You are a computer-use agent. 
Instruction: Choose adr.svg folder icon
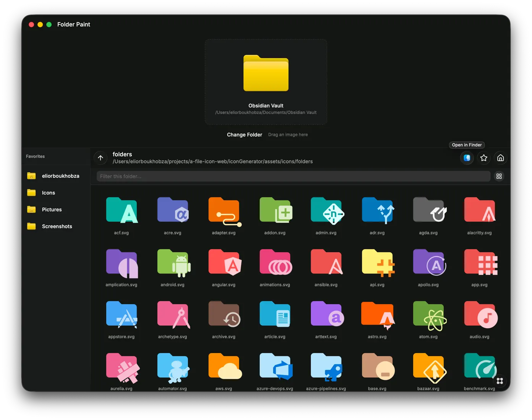[x=377, y=210]
